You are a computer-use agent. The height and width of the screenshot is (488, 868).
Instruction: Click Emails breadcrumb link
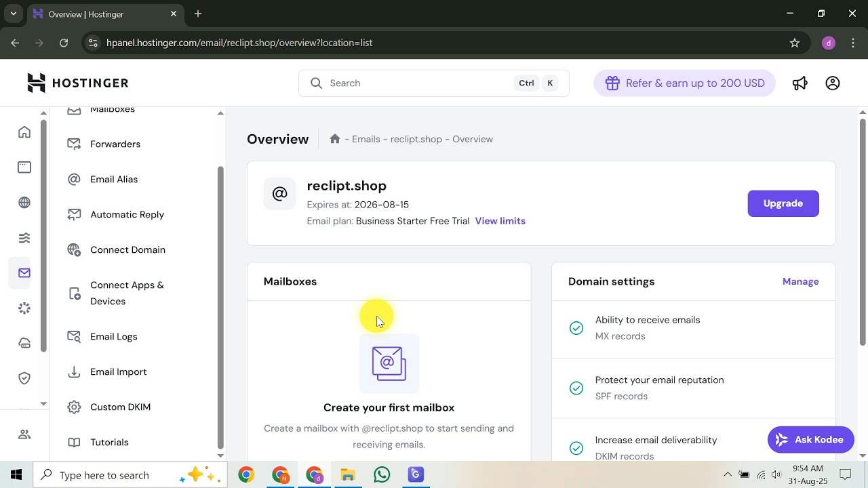366,139
